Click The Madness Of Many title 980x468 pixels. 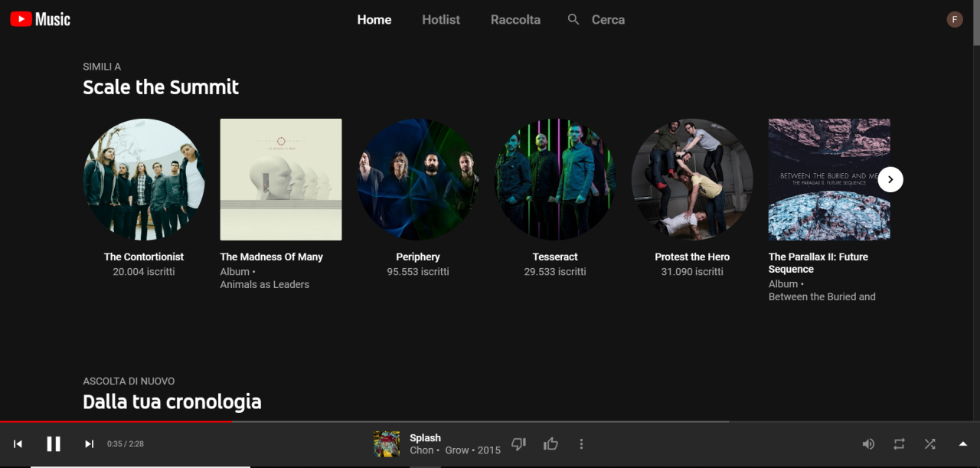272,257
